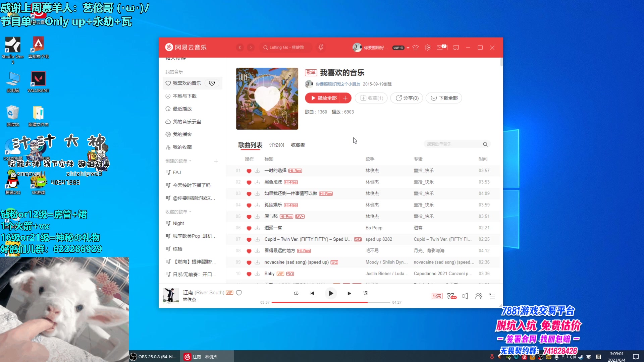Unlike 如果我还剩一件事情可以做 heart
This screenshot has width=644, height=362.
249,194
